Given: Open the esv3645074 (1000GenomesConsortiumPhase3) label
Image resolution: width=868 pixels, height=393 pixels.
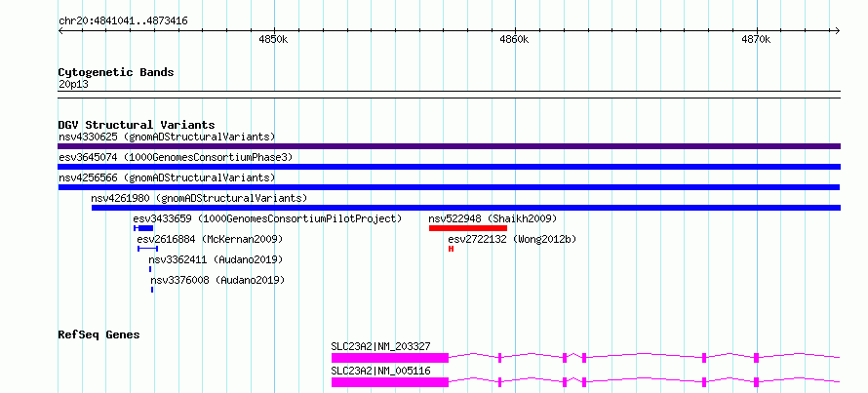Looking at the screenshot, I should (176, 157).
